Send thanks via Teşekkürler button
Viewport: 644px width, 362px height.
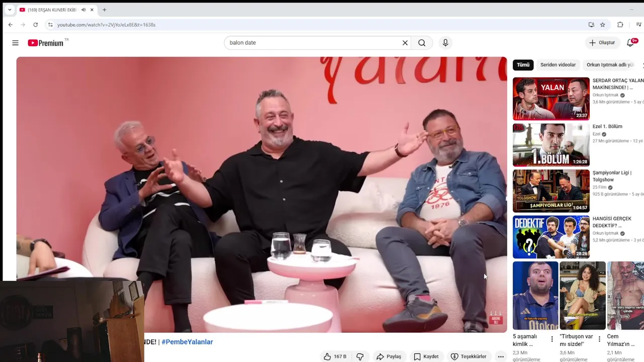pos(468,356)
